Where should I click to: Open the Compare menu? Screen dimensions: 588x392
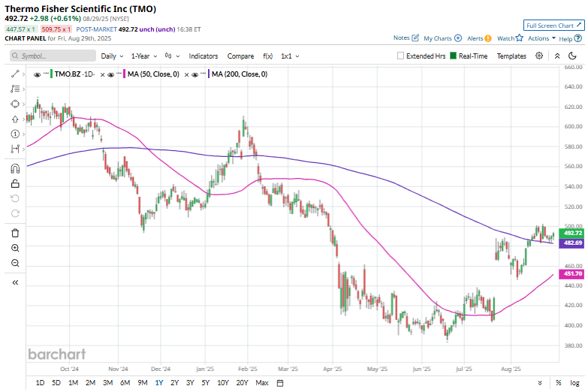[240, 56]
